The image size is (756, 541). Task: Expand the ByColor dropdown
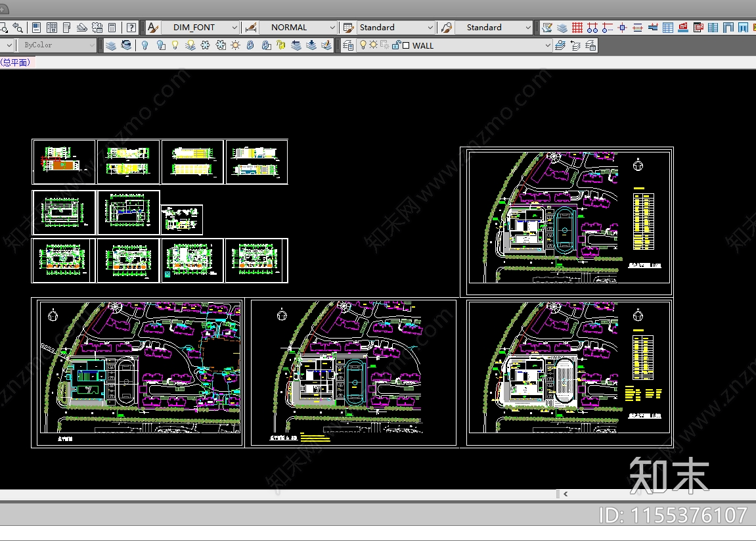point(92,45)
